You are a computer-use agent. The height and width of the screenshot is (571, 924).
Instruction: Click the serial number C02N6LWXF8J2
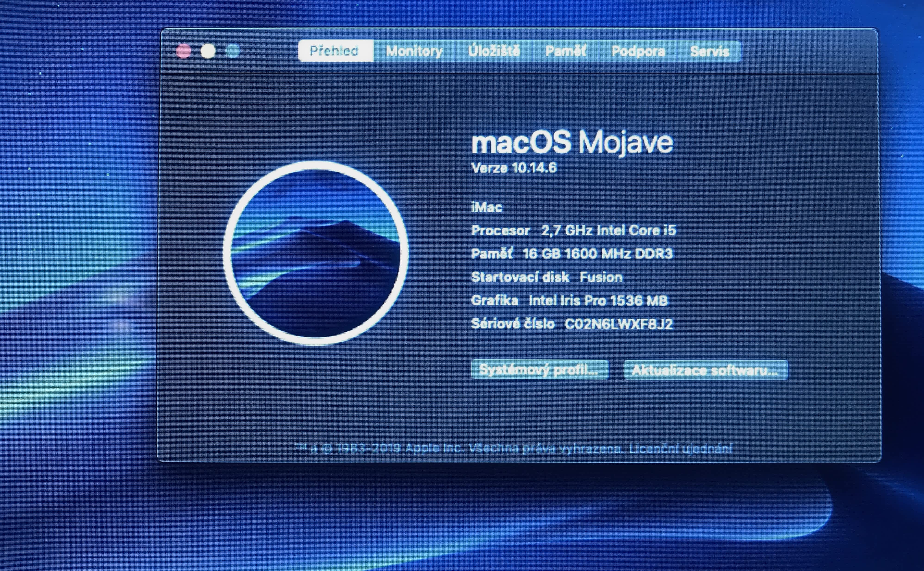click(618, 324)
